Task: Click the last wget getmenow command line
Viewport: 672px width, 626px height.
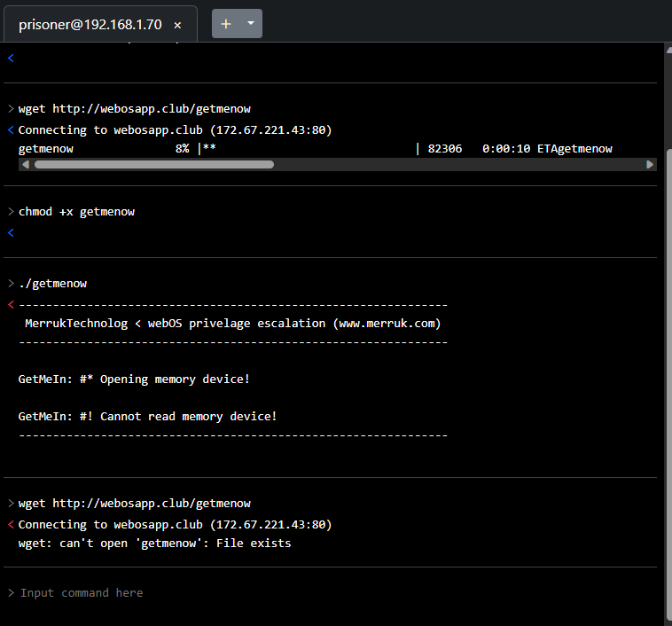Action: pos(134,504)
